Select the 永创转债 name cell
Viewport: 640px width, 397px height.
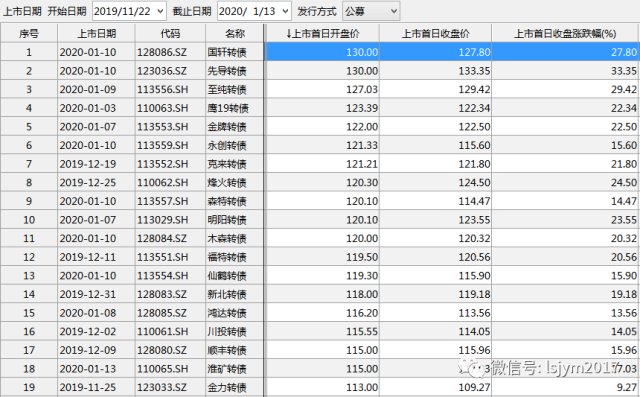coord(235,145)
